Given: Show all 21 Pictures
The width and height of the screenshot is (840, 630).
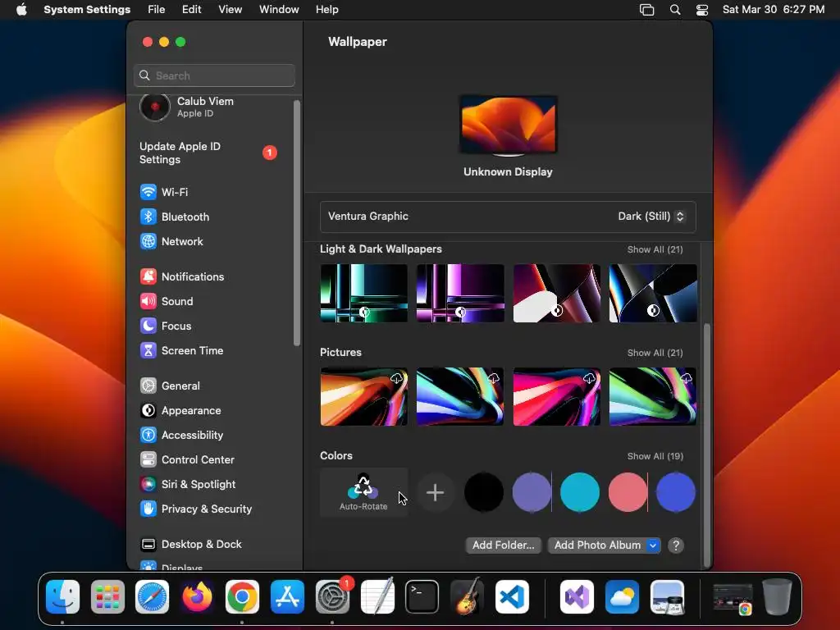Looking at the screenshot, I should [x=655, y=353].
